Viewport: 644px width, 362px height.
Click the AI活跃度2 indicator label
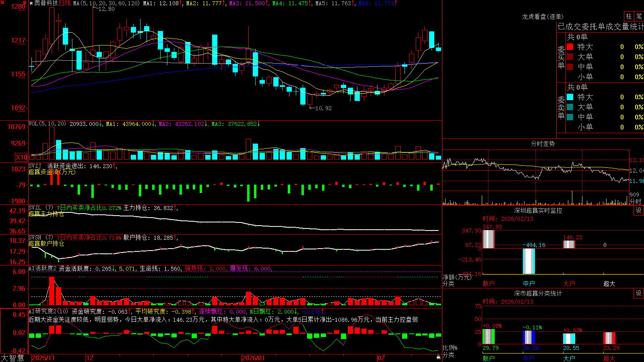pos(43,269)
